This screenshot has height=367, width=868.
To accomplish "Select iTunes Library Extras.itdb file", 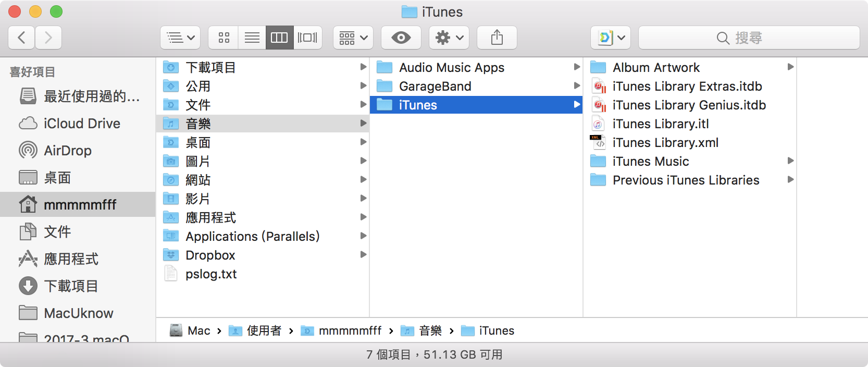I will point(690,86).
